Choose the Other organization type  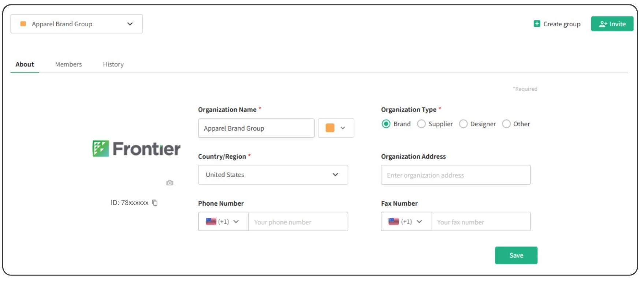click(506, 124)
